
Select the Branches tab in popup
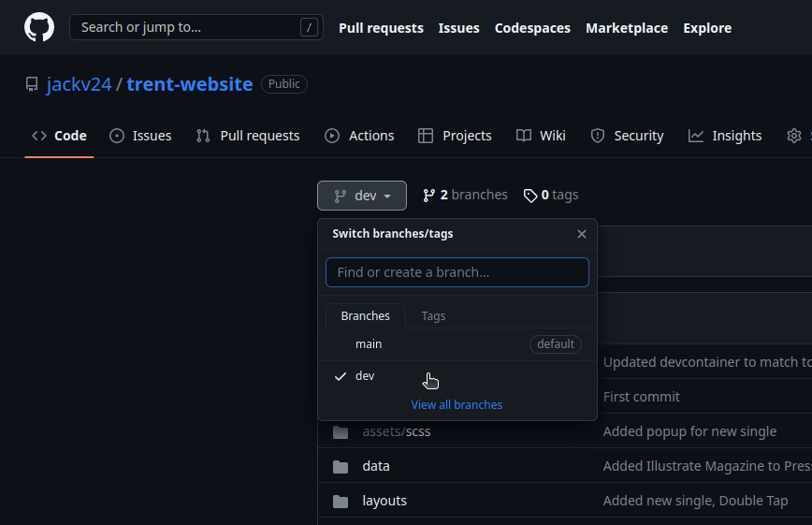[366, 315]
